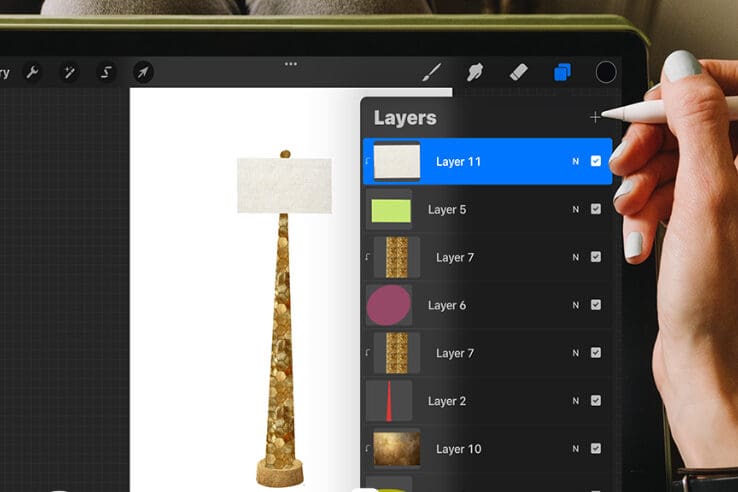Tap the red triangle thumbnail of Layer 2
738x492 pixels.
pos(389,401)
